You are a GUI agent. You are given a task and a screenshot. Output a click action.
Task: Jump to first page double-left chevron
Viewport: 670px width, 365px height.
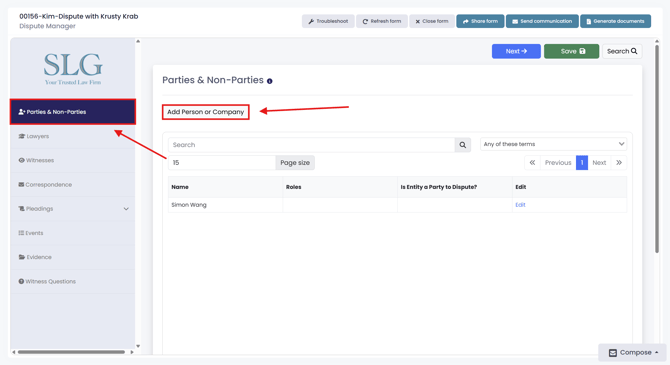532,163
